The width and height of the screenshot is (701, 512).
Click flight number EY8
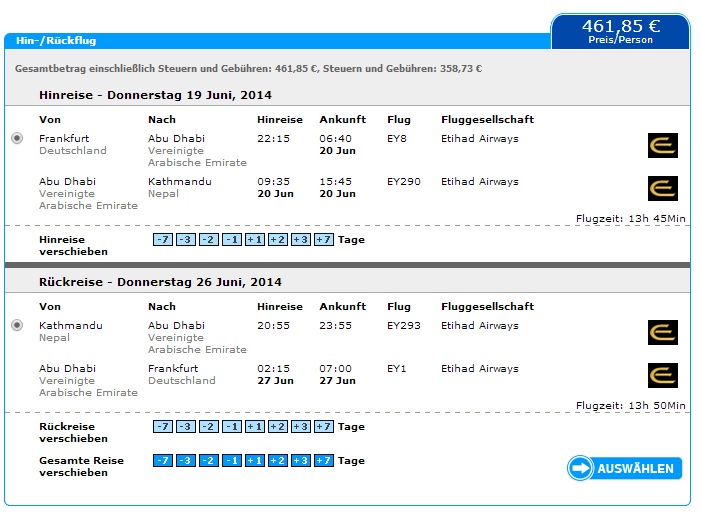(397, 139)
